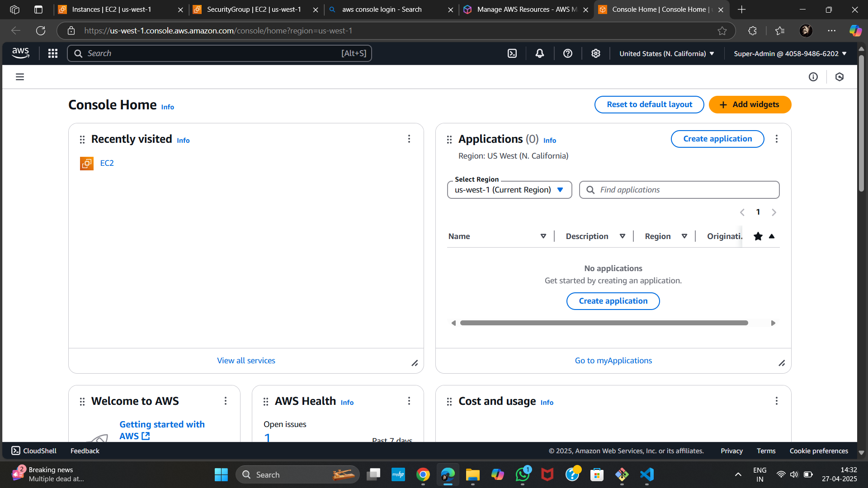The image size is (868, 488).
Task: Open the EC2 link in Recently visited
Action: click(107, 163)
